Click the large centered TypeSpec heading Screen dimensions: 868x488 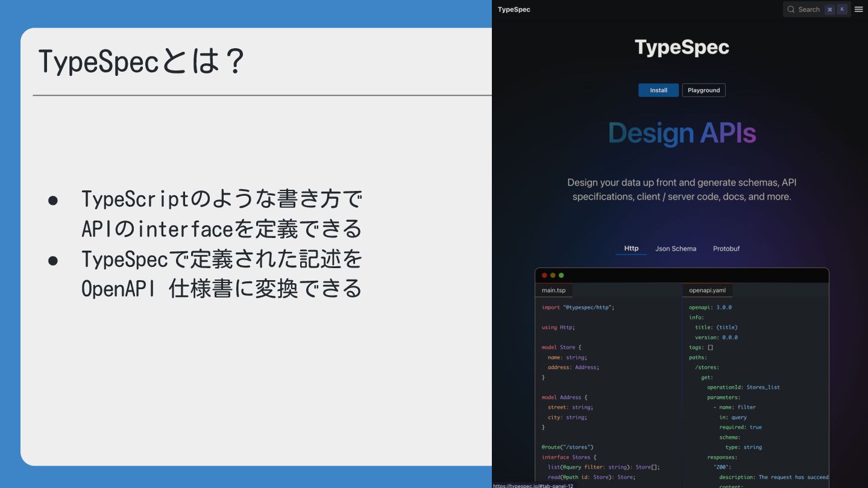coord(682,48)
